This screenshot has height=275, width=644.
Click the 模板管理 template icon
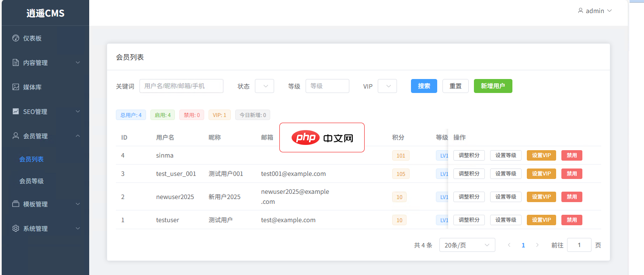click(x=16, y=204)
